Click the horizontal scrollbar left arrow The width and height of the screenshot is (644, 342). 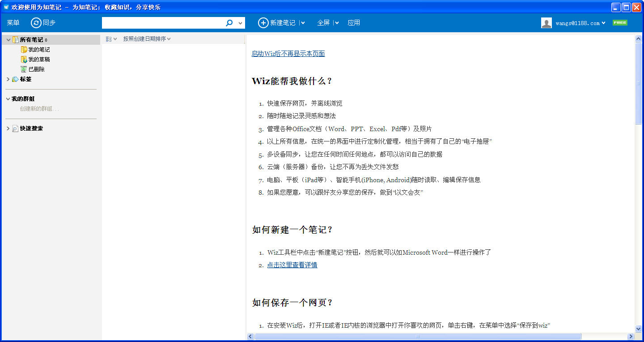[250, 337]
